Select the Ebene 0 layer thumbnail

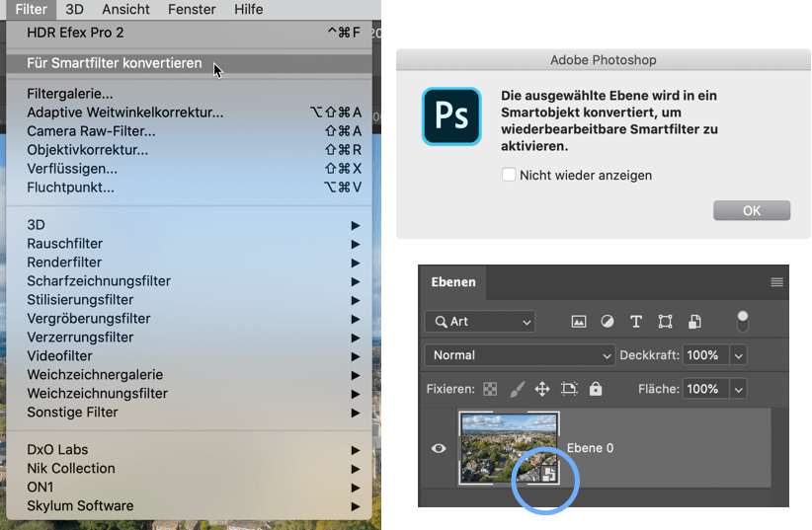coord(509,448)
